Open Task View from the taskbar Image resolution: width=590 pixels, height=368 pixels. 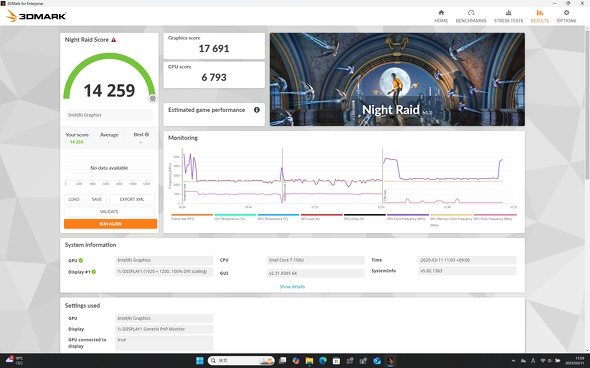(283, 360)
